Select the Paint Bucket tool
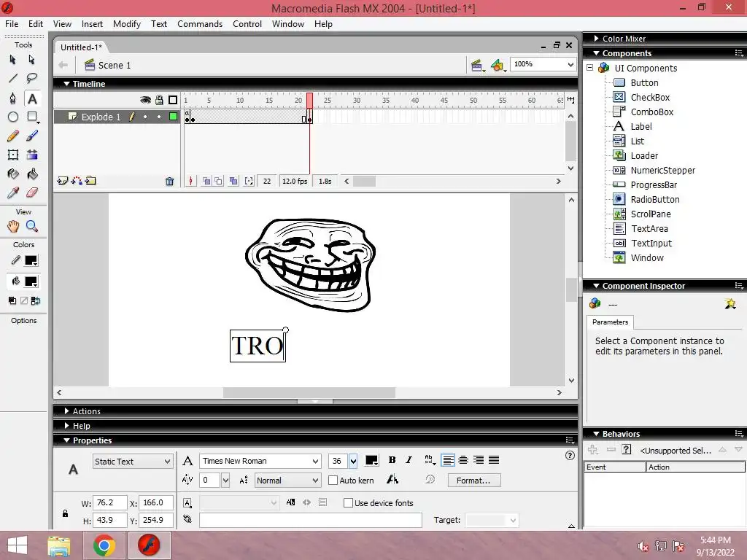The height and width of the screenshot is (560, 747). (32, 174)
